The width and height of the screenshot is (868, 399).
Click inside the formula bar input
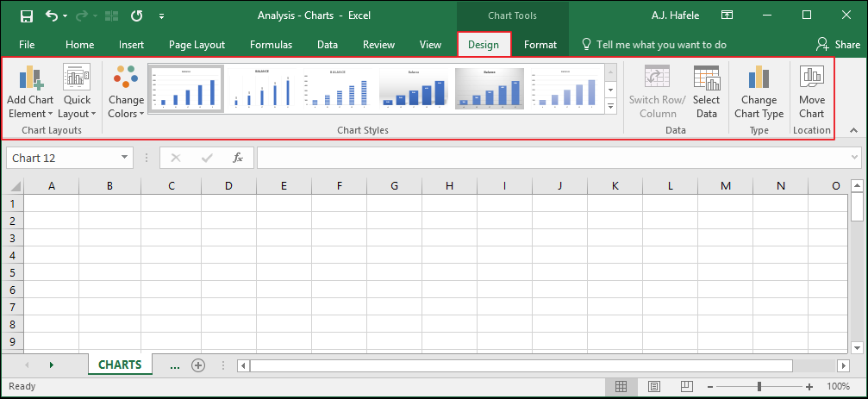(x=553, y=158)
